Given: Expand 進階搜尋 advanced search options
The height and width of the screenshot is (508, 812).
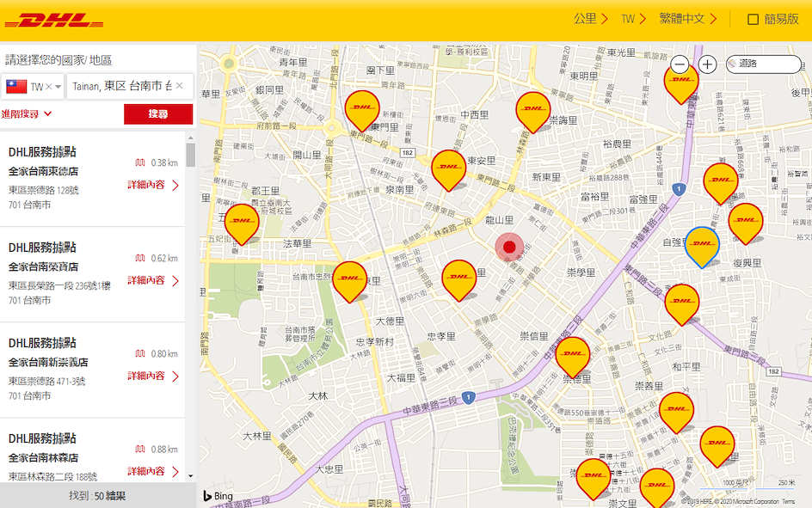Looking at the screenshot, I should (x=27, y=113).
